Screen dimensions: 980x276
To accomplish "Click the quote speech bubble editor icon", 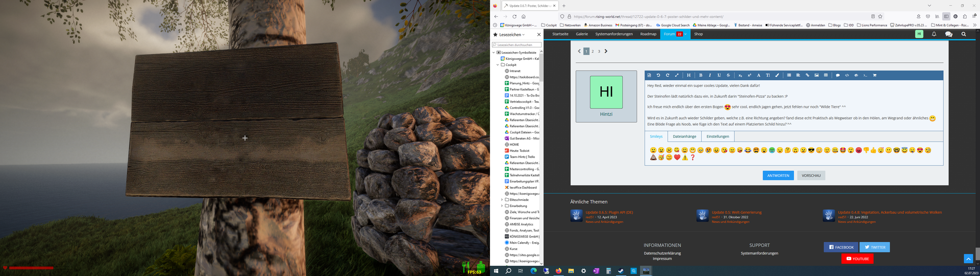I will coord(838,75).
